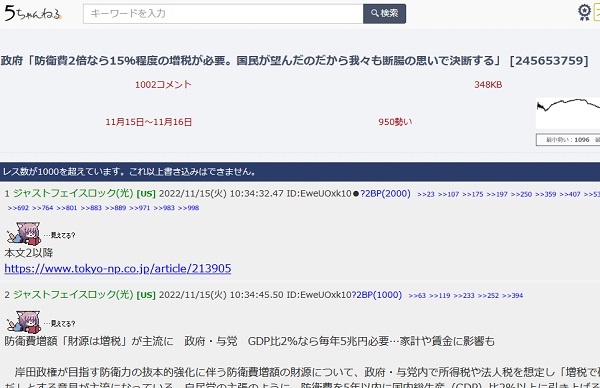Click the cat-girl avatar in post 2

[x=24, y=322]
